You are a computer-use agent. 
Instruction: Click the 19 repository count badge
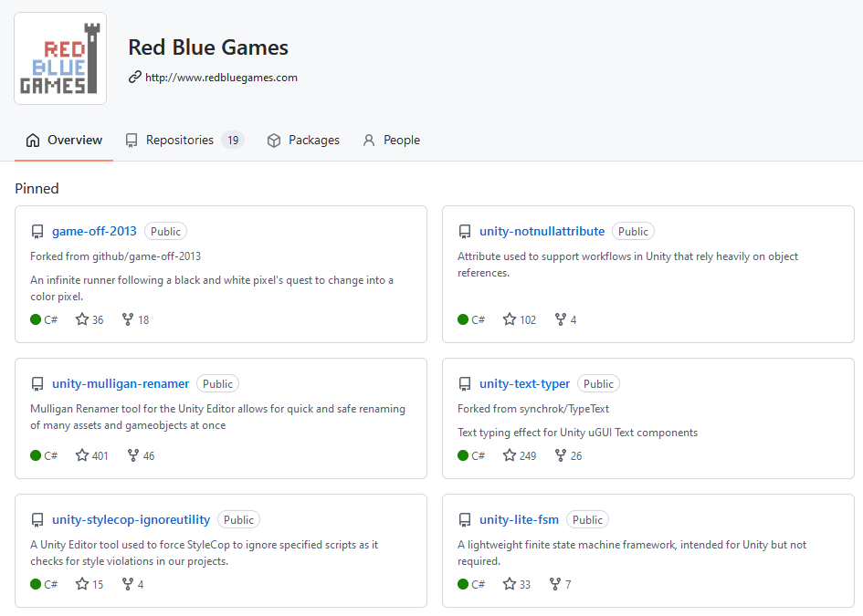232,140
